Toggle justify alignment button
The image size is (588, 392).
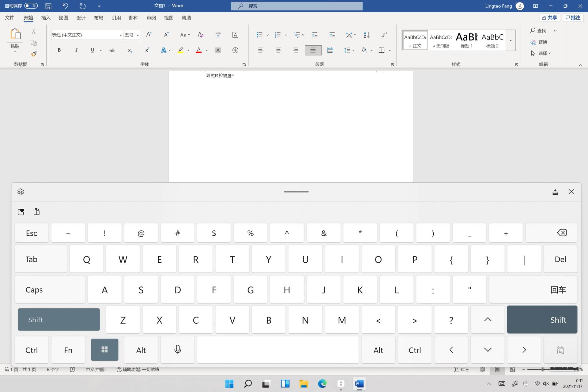point(313,50)
